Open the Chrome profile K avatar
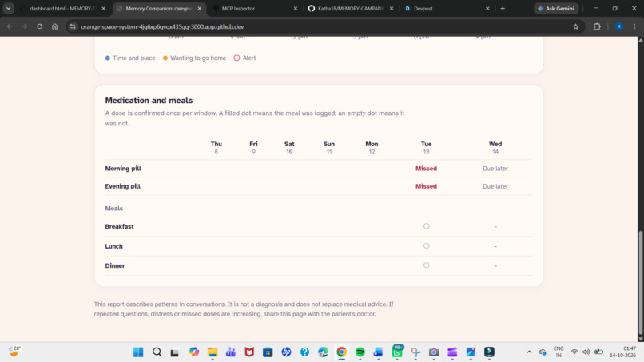The image size is (644, 362). pyautogui.click(x=619, y=26)
